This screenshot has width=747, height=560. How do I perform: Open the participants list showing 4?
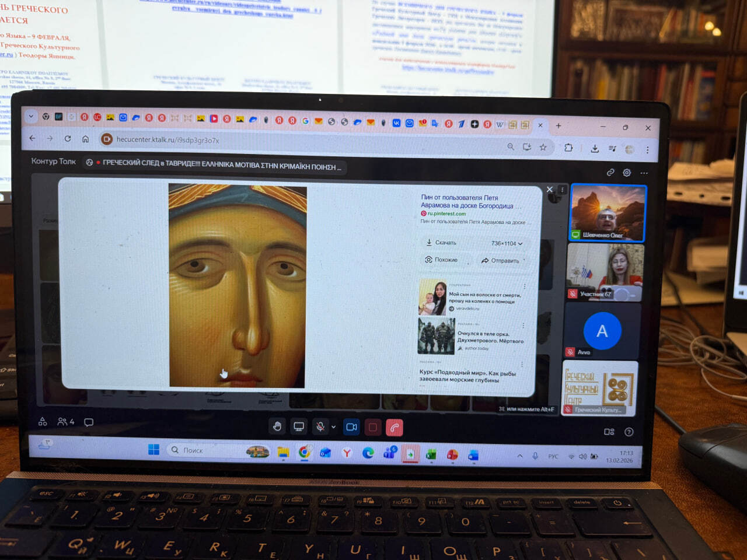(66, 421)
